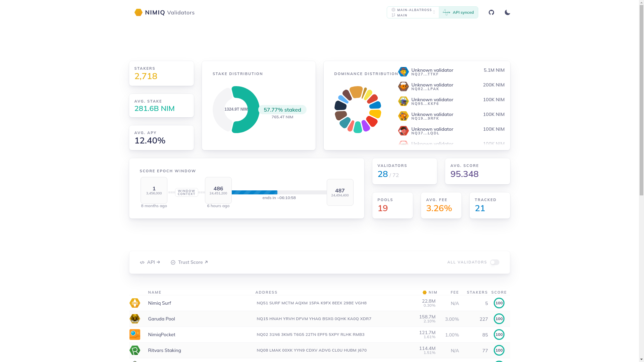This screenshot has height=362, width=644.
Task: Click the ADDRESS column header
Action: [266, 292]
